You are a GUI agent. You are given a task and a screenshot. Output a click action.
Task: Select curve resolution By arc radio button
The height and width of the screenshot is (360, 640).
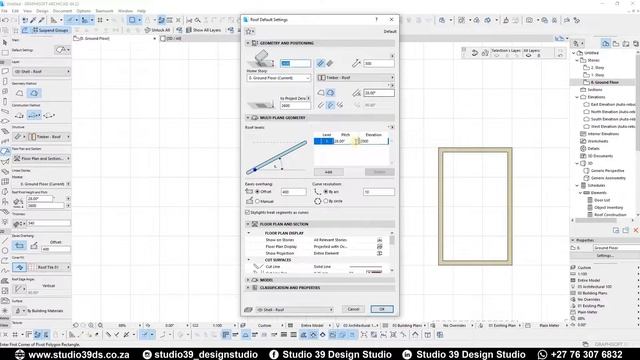click(x=326, y=191)
